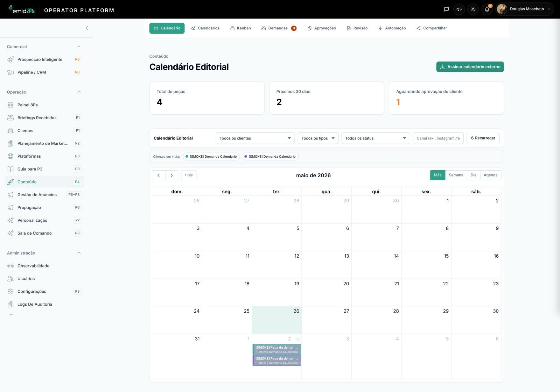Click the Recarregar button
The image size is (560, 392).
pos(483,138)
